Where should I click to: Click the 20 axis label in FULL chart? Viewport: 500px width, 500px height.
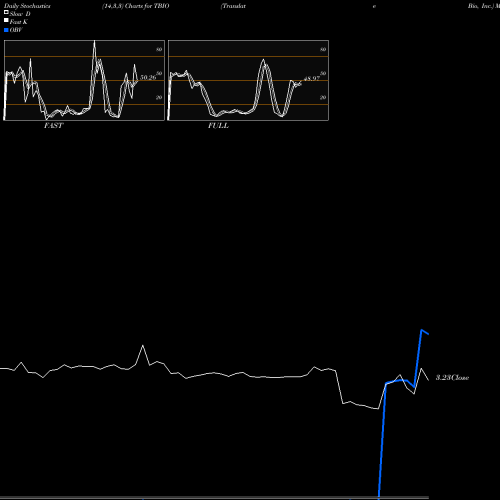tap(323, 97)
